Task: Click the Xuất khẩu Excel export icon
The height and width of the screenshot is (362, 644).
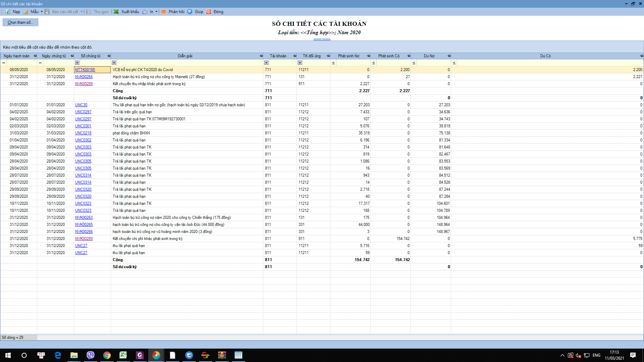Action: point(116,12)
